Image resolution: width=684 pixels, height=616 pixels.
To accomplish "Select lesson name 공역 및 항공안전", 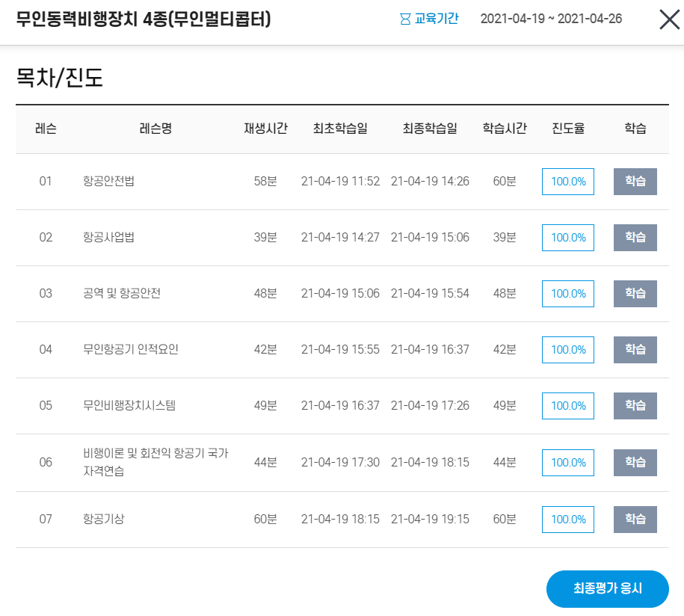I will [122, 293].
